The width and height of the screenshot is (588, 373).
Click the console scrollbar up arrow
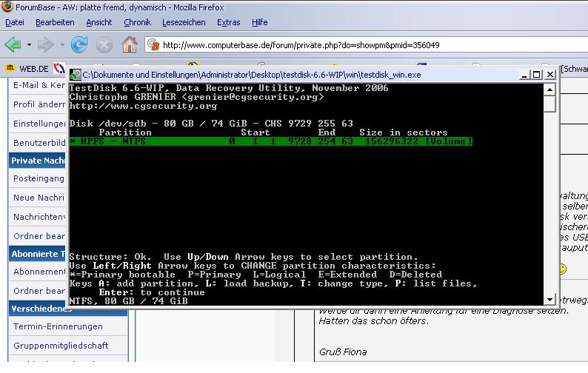549,90
